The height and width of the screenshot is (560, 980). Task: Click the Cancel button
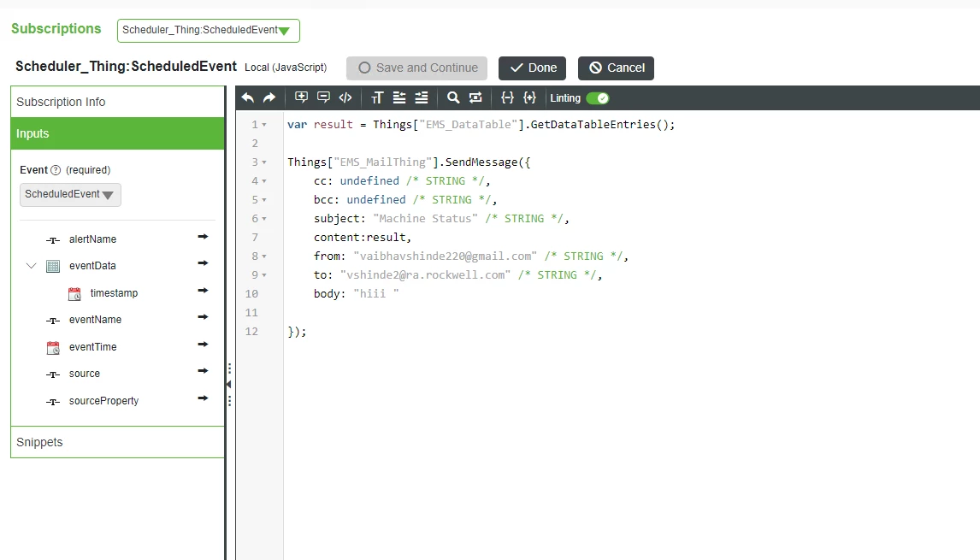617,68
